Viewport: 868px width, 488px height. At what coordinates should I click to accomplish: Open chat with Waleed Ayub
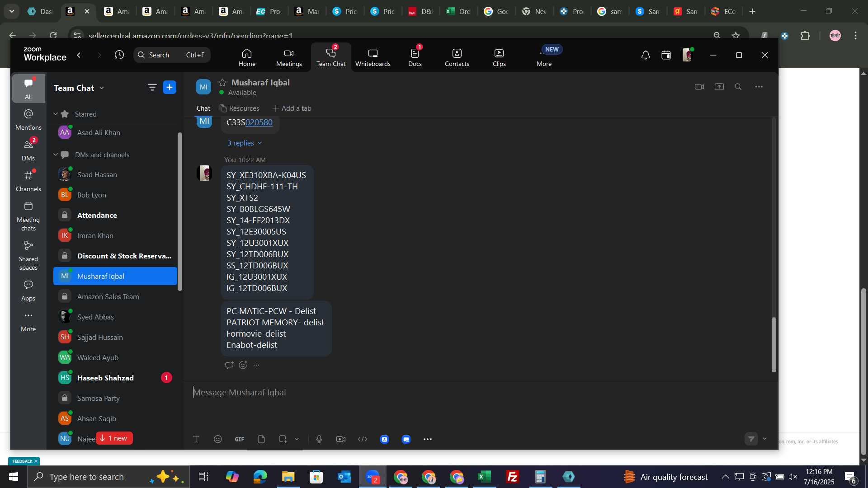tap(115, 358)
